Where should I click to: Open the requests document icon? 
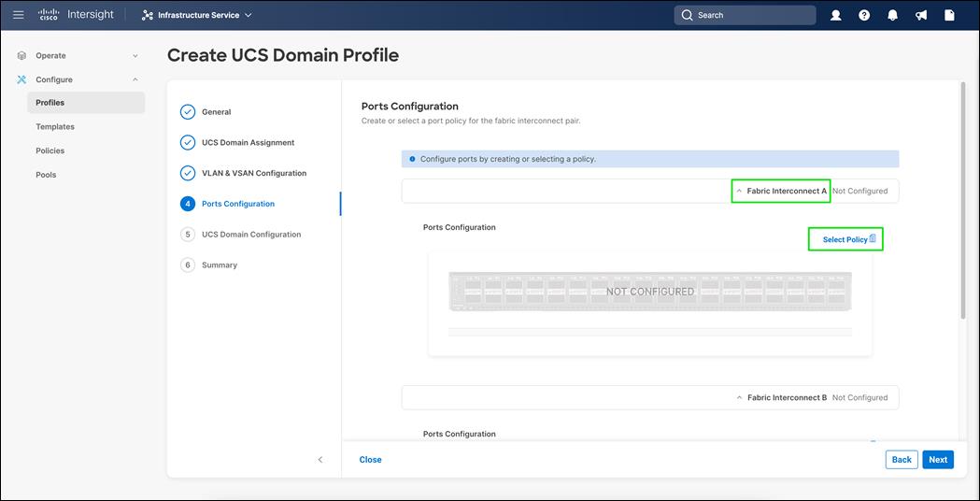[949, 16]
